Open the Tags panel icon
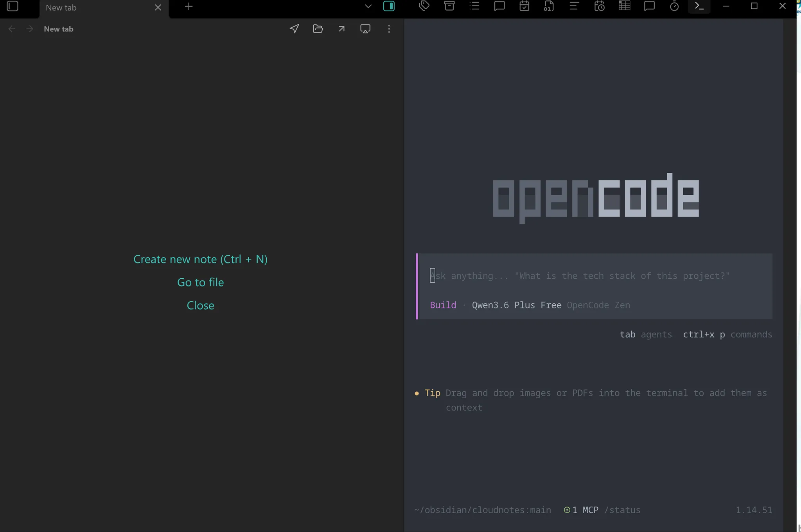The image size is (801, 532). [424, 6]
